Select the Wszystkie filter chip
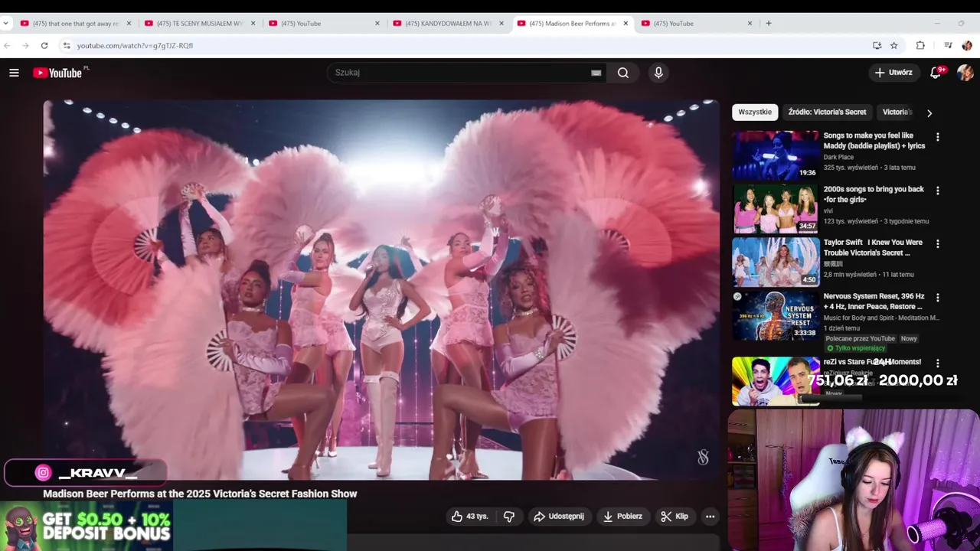 (755, 112)
